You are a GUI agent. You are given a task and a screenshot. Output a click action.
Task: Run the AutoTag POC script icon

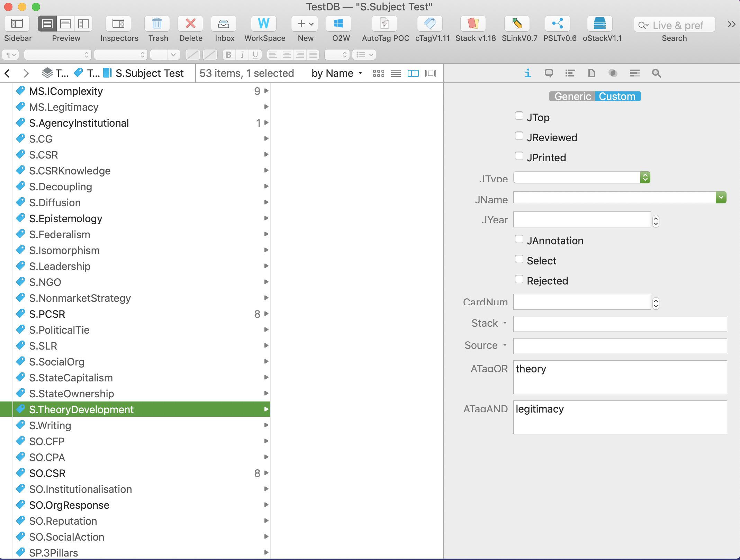point(385,24)
